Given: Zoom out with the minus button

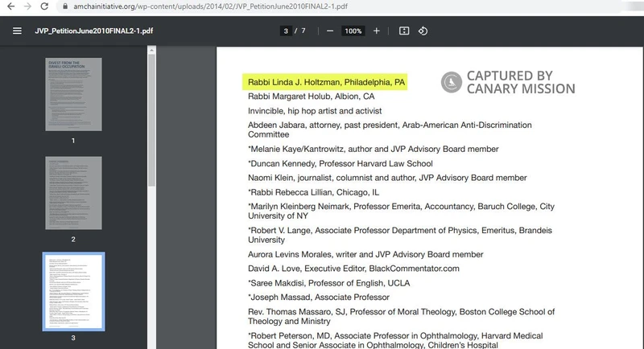Looking at the screenshot, I should pos(330,31).
